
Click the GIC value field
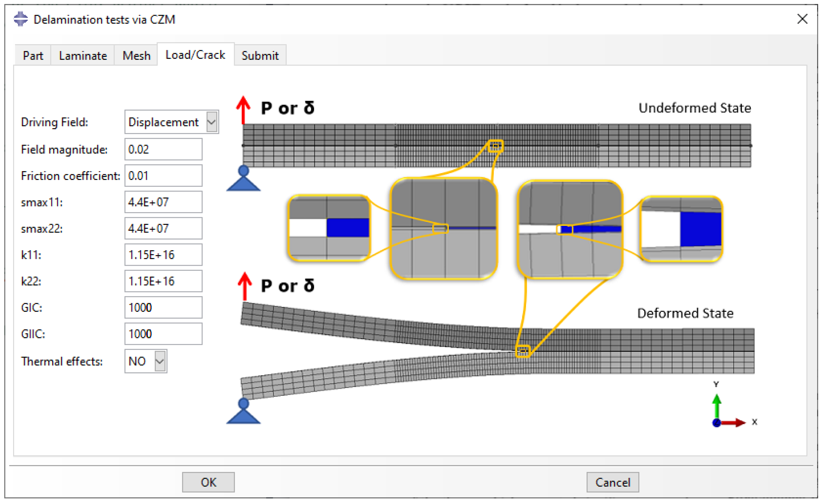click(163, 307)
